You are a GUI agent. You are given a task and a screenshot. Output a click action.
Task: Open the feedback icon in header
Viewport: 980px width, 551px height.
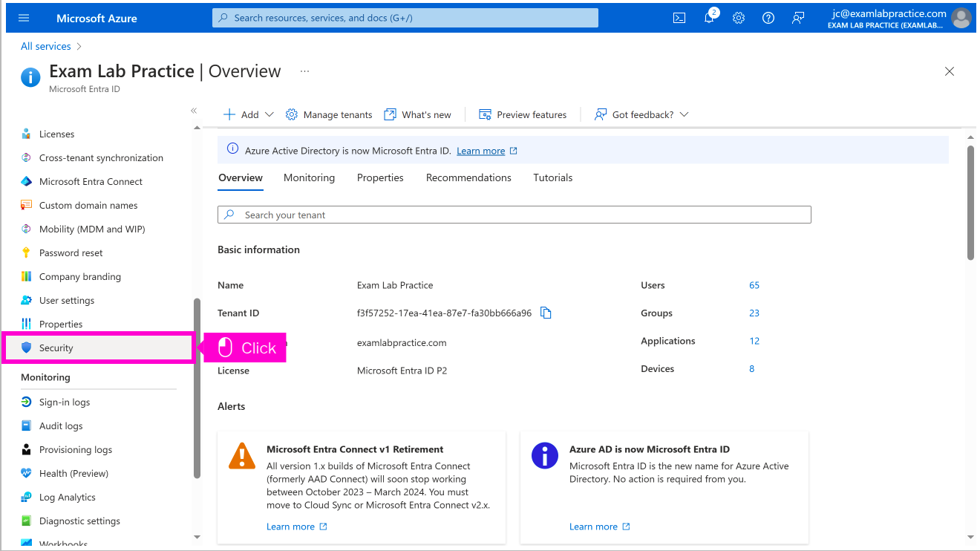[x=798, y=18]
